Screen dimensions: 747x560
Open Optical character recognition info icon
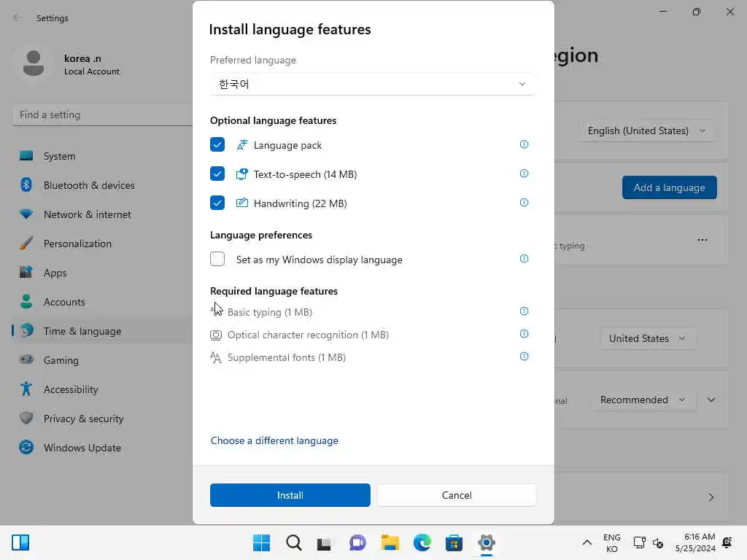(x=524, y=334)
